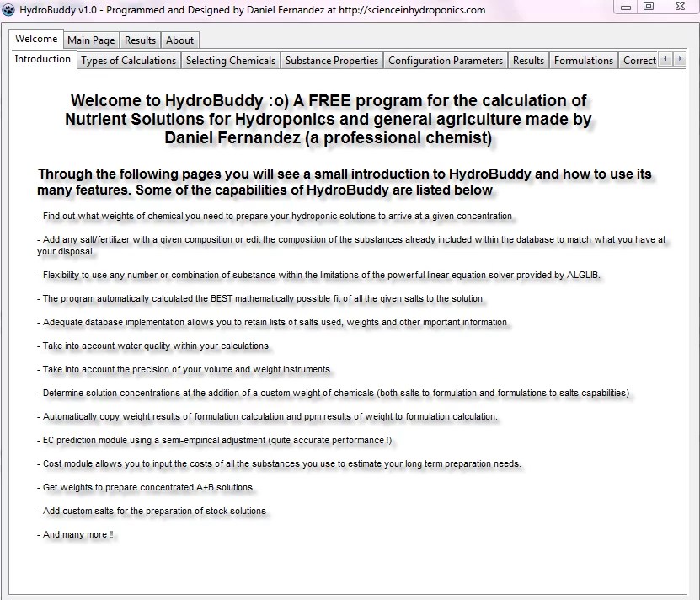Click the 'Adequate database implementation' line

(x=272, y=323)
